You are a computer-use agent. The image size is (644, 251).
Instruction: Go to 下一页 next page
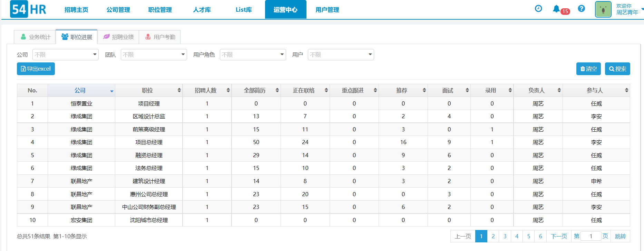click(559, 236)
